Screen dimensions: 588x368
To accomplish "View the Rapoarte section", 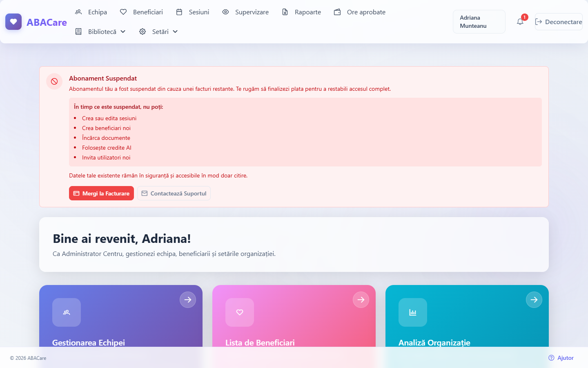I will [x=301, y=12].
